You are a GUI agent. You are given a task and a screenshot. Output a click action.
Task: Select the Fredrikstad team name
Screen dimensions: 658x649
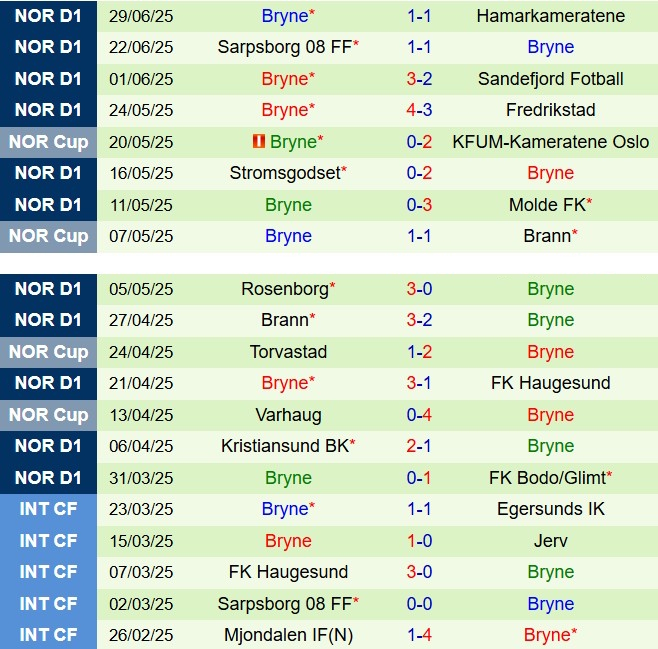tap(551, 110)
